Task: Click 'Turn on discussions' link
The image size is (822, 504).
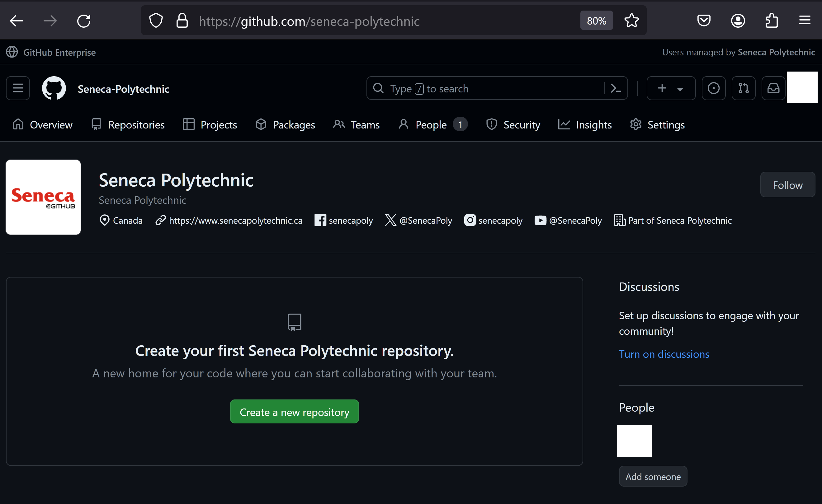Action: tap(664, 354)
